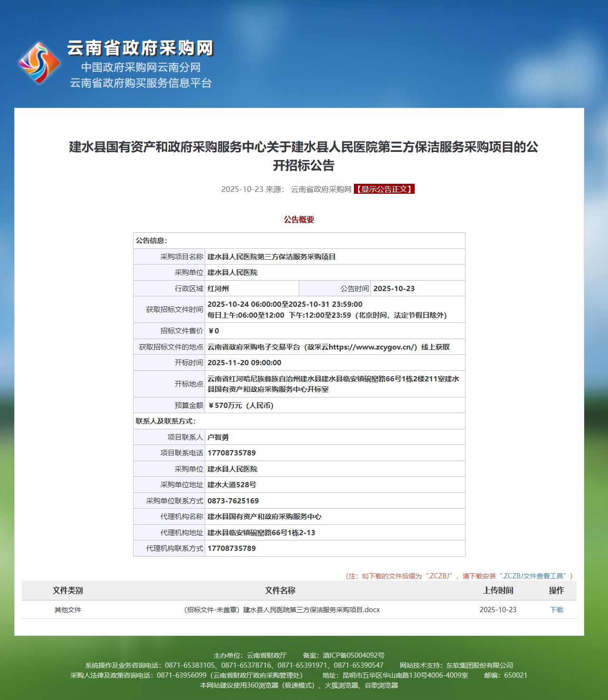This screenshot has height=700, width=608.
Task: Select the 上传时间 column header
Action: [498, 590]
